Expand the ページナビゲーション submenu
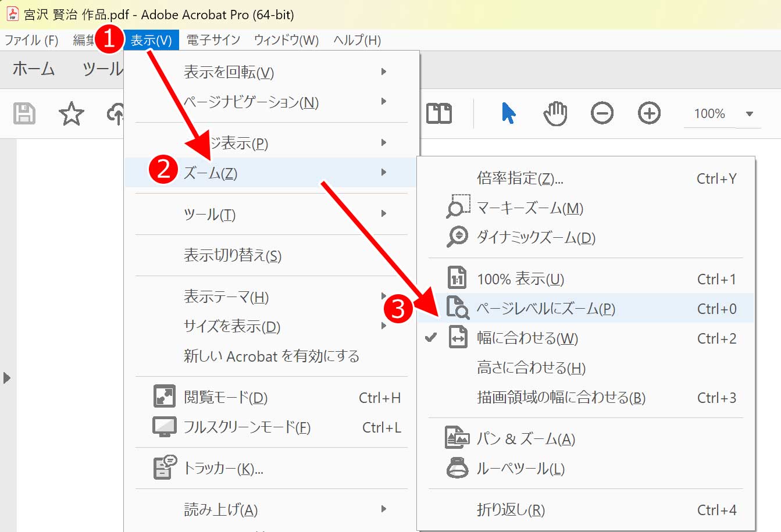This screenshot has height=532, width=781. click(383, 101)
